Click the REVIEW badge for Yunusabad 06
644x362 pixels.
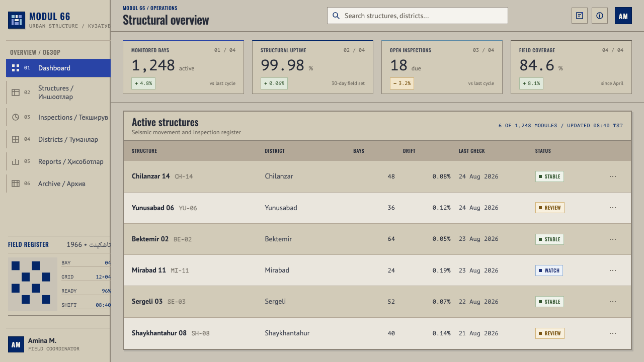pos(550,208)
